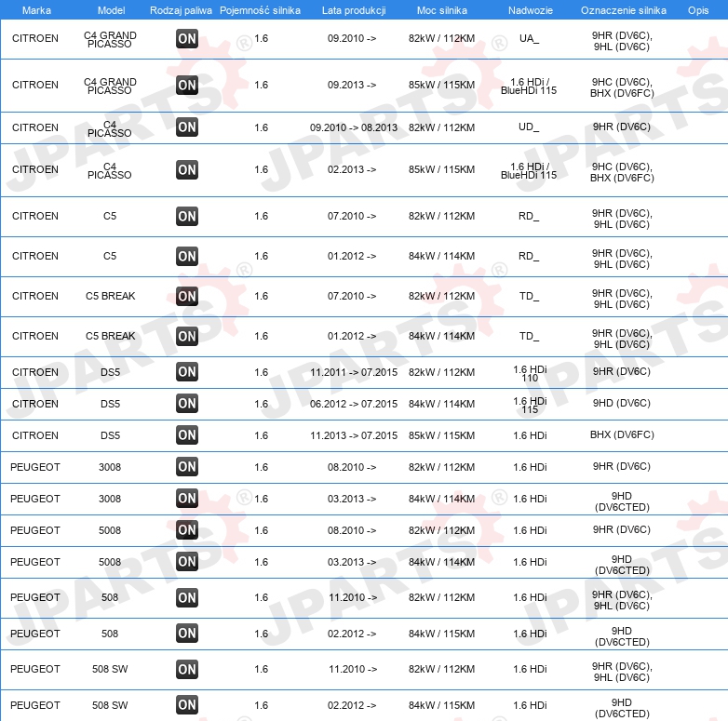
Task: Select the UA_ body cell
Action: pos(530,38)
